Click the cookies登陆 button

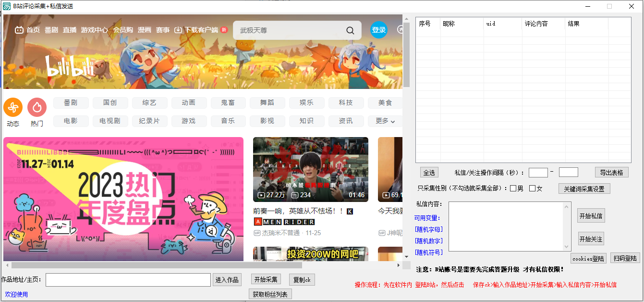click(x=588, y=258)
